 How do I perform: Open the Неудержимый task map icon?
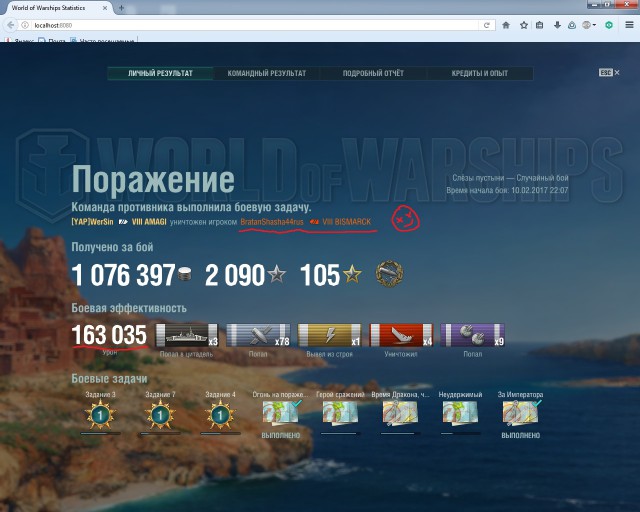pyautogui.click(x=460, y=412)
